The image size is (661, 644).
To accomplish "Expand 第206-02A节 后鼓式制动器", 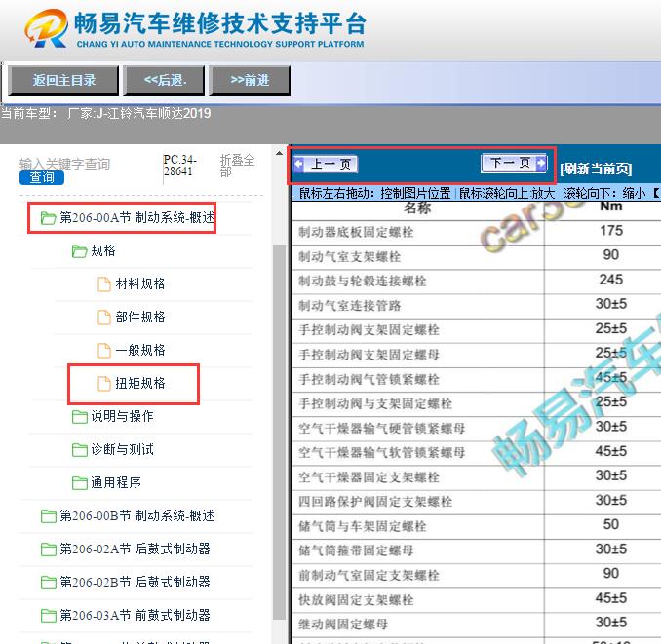I will click(x=135, y=549).
